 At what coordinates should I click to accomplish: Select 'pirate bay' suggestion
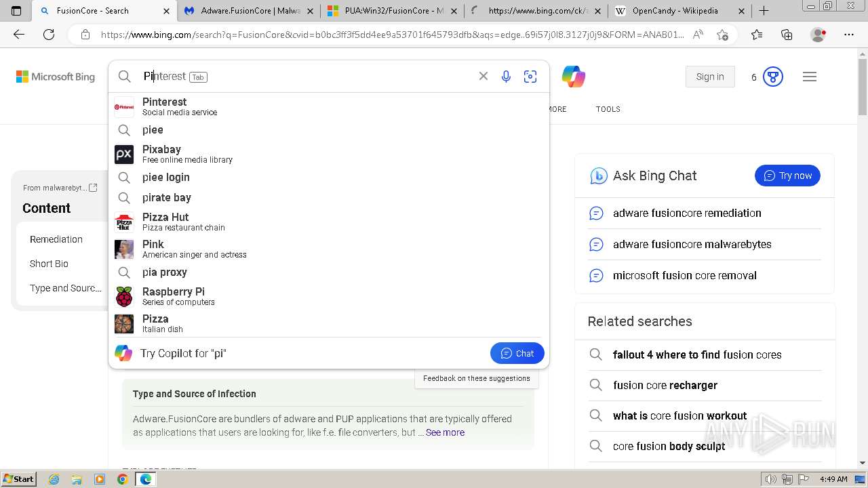pos(329,198)
